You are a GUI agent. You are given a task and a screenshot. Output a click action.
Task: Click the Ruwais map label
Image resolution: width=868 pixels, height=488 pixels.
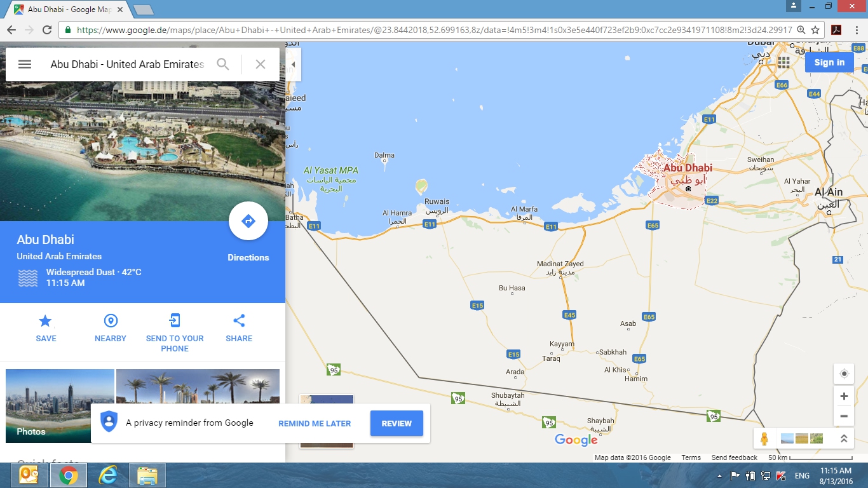437,202
